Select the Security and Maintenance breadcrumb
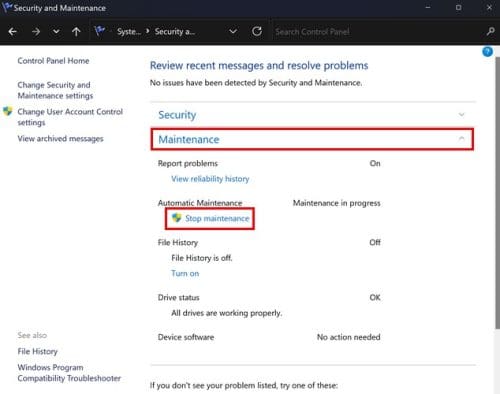This screenshot has width=500, height=394. [x=175, y=32]
